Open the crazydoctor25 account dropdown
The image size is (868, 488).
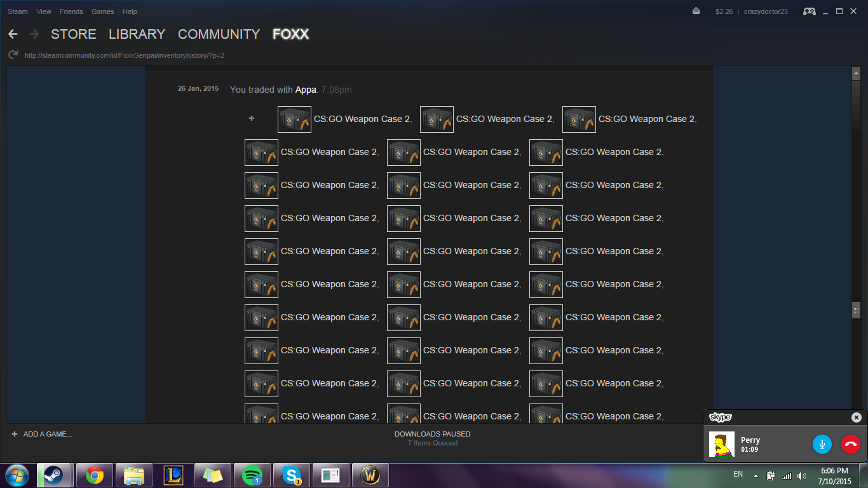click(766, 11)
